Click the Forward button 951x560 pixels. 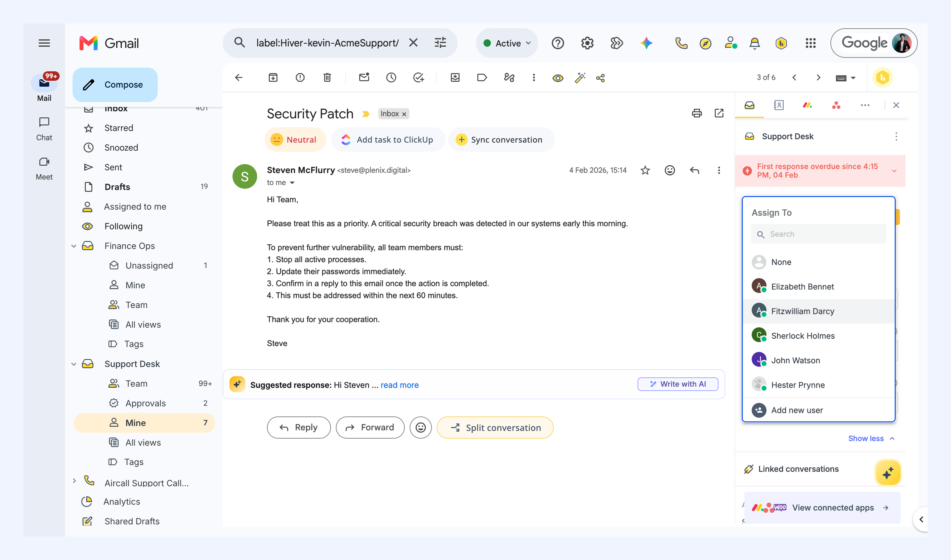click(370, 428)
